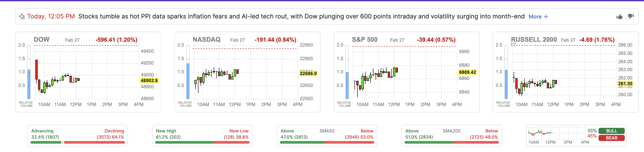The image size is (644, 152).
Task: Open the DOW chart by clicking its title
Action: 42,39
